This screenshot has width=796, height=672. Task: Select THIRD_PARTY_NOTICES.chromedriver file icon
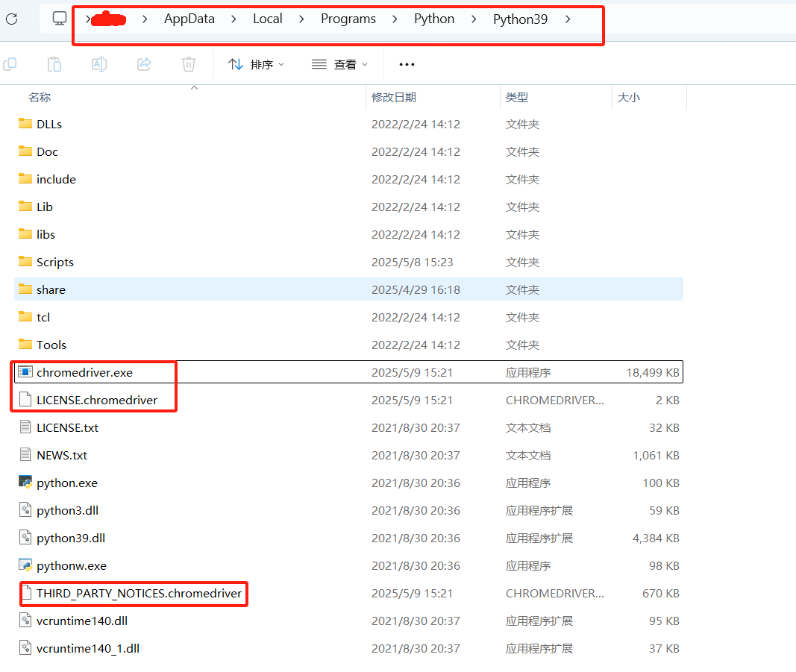[28, 592]
